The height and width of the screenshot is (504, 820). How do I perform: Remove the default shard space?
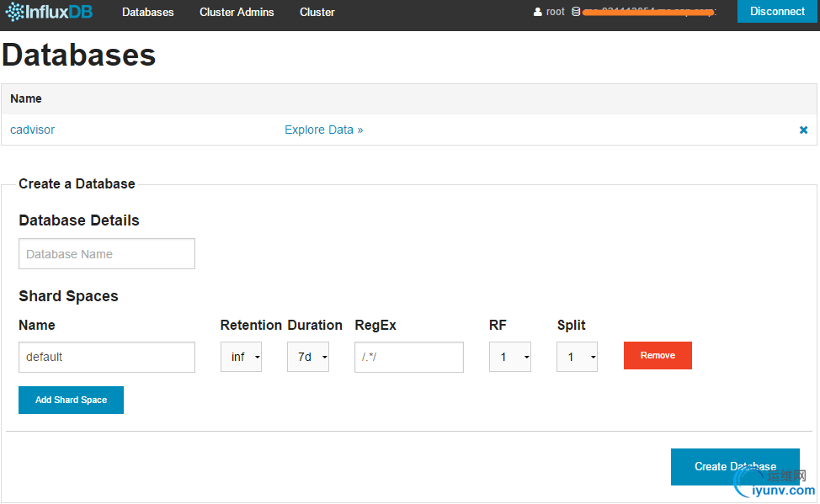[x=658, y=356]
